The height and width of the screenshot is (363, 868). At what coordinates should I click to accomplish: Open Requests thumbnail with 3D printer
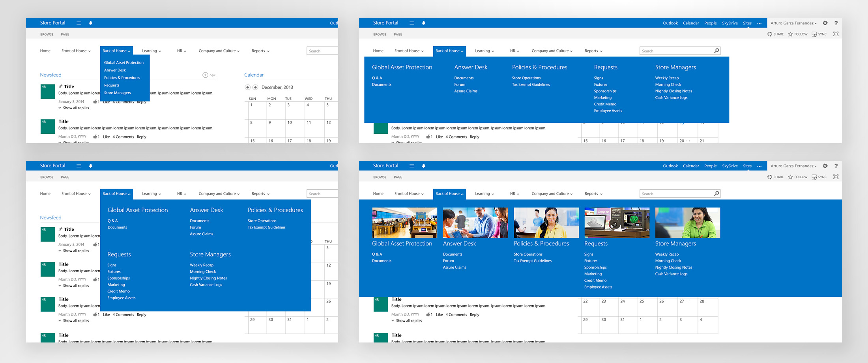pos(617,223)
